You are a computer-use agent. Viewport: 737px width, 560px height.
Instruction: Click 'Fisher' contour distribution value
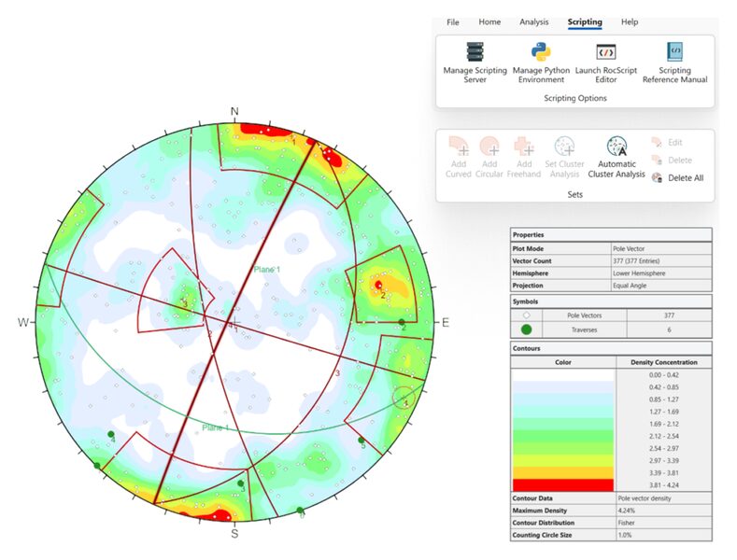pos(626,523)
